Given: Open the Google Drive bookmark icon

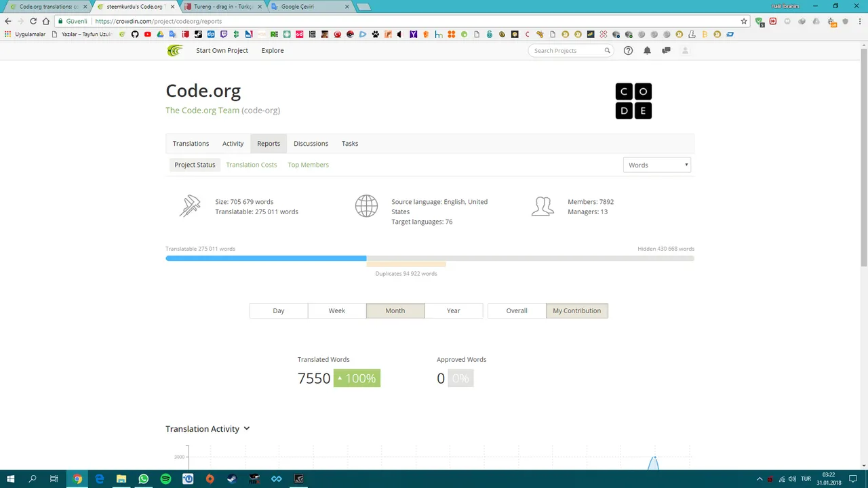Looking at the screenshot, I should (x=160, y=34).
